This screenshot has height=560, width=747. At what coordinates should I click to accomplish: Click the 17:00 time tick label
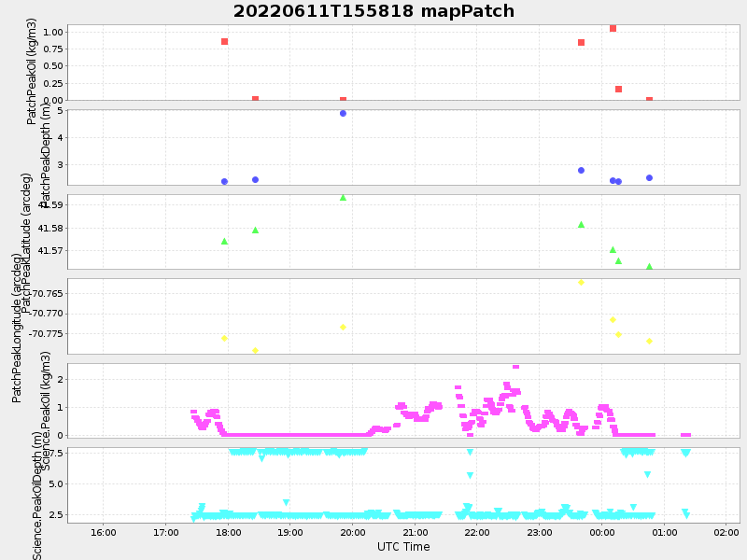[166, 532]
